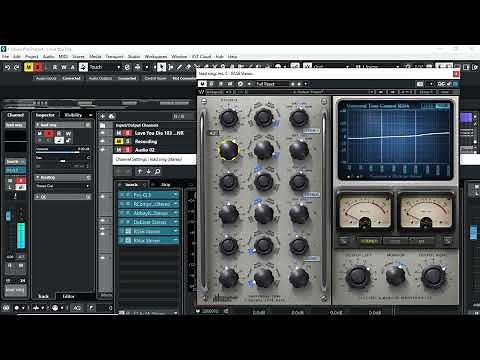Viewport: 480px width, 360px height.
Task: Open the output routing dropdown in Inspector
Action: coord(63,186)
